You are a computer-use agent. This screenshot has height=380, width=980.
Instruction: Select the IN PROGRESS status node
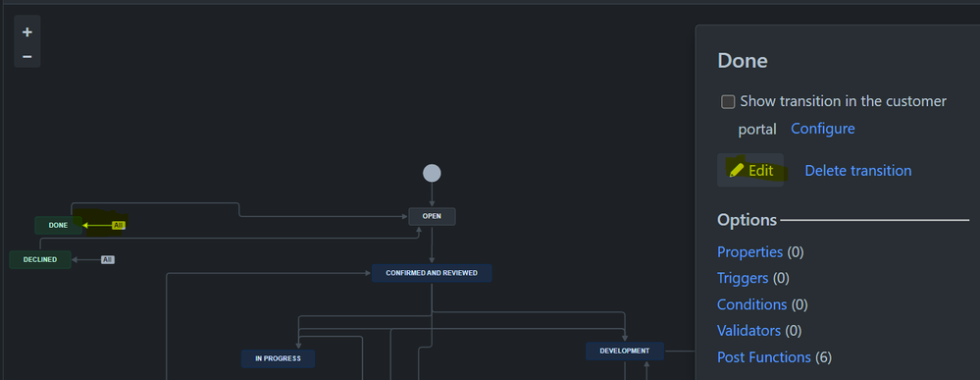[279, 358]
